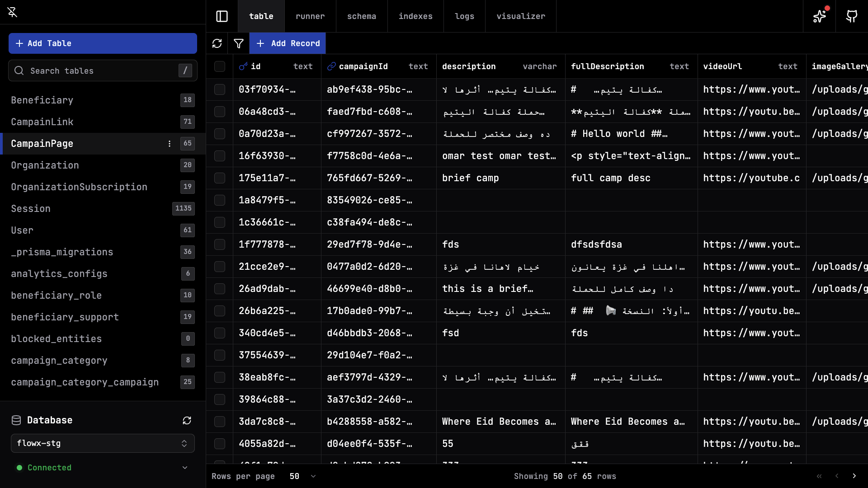Check the row starting with 03f70934

pos(220,89)
